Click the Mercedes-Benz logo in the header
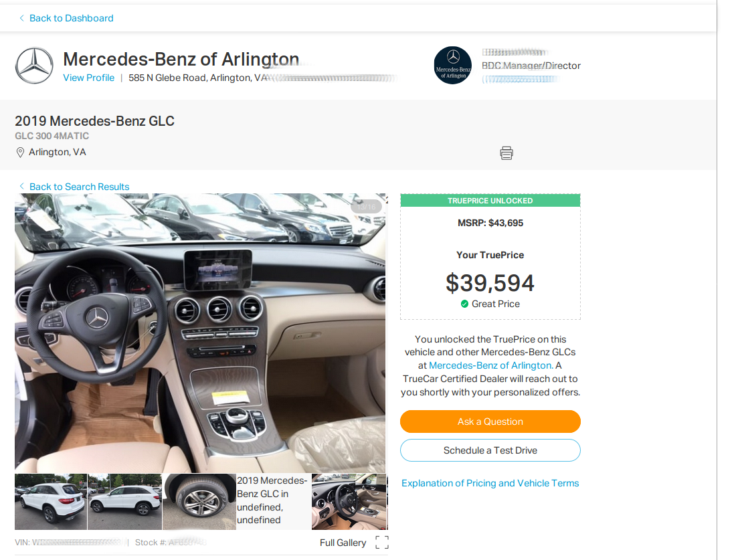Viewport: 736px width, 560px height. (34, 66)
